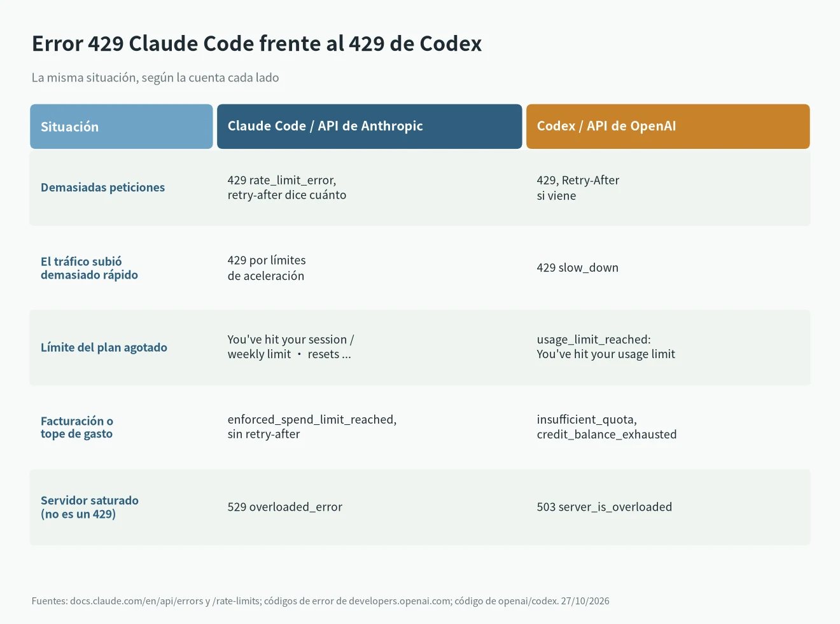Click row label 'Límite del plan agotado'
Image resolution: width=840 pixels, height=624 pixels.
click(x=104, y=347)
